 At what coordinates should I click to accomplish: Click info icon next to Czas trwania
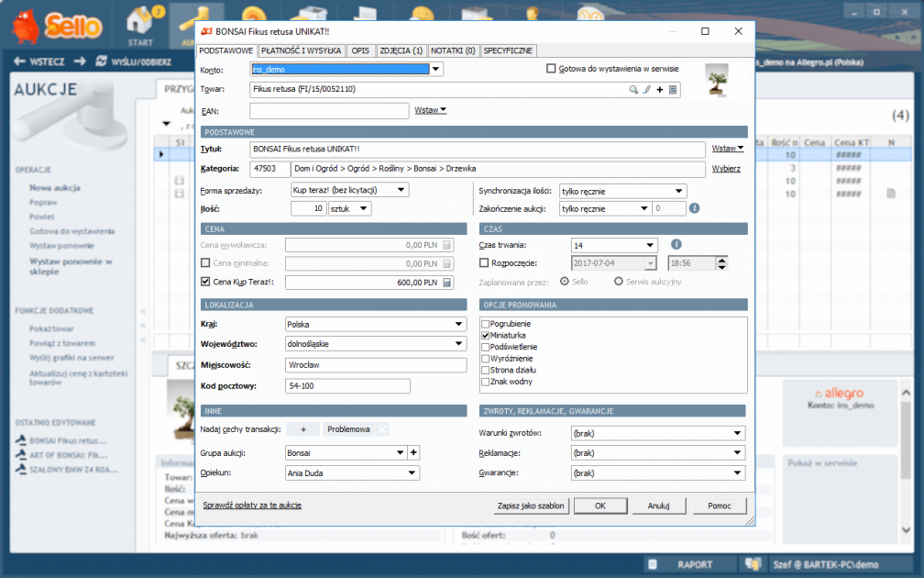point(676,245)
